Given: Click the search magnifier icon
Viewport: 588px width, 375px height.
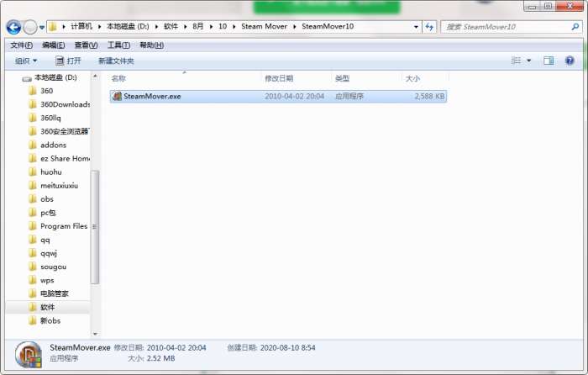Looking at the screenshot, I should [x=575, y=27].
